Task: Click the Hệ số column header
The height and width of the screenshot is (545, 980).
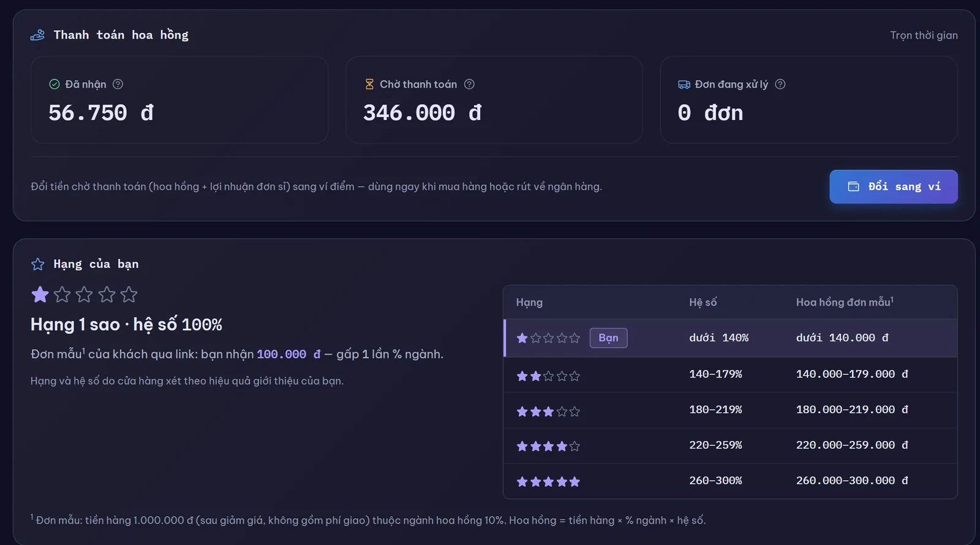Action: (703, 302)
